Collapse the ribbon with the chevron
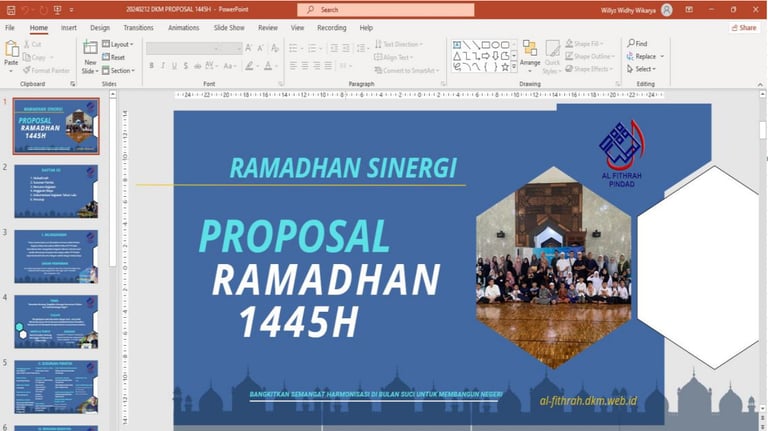This screenshot has width=768, height=431. pos(760,84)
